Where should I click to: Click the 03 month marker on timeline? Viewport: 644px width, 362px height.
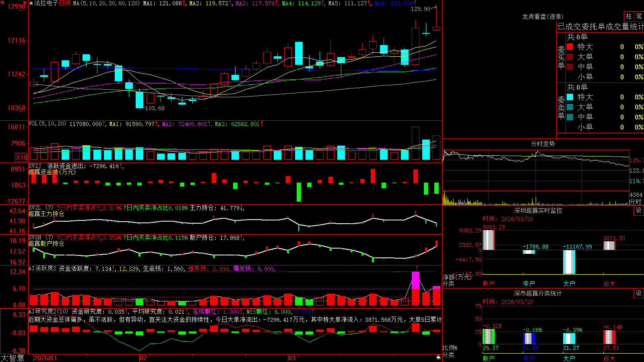292,358
